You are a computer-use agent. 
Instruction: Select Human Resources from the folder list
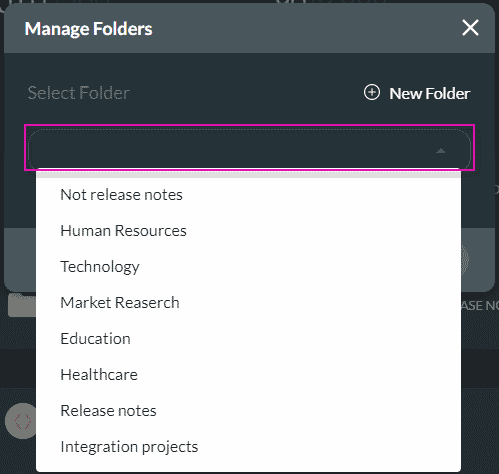(123, 231)
